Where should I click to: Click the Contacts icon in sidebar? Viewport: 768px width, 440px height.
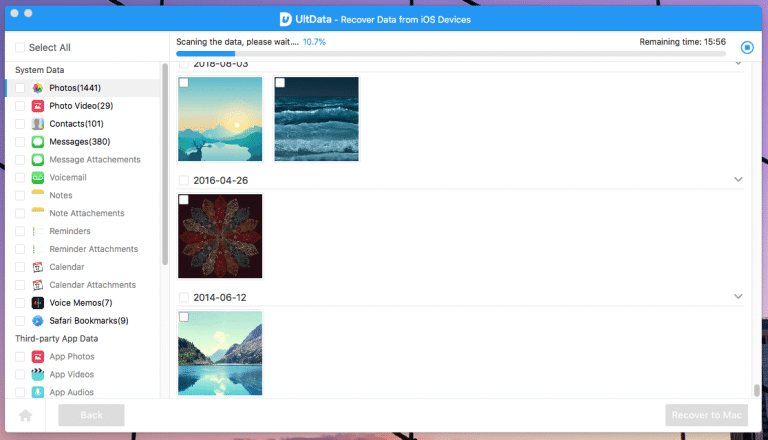tap(37, 124)
